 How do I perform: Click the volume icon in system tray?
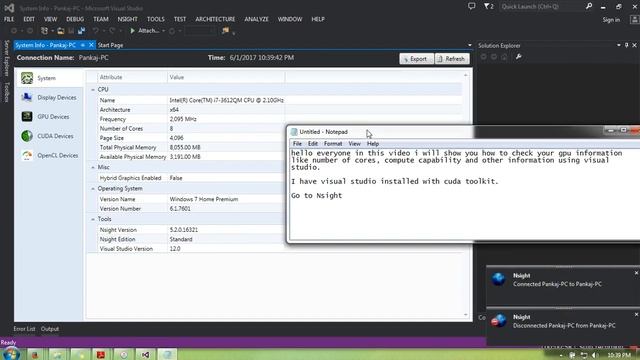coord(594,355)
